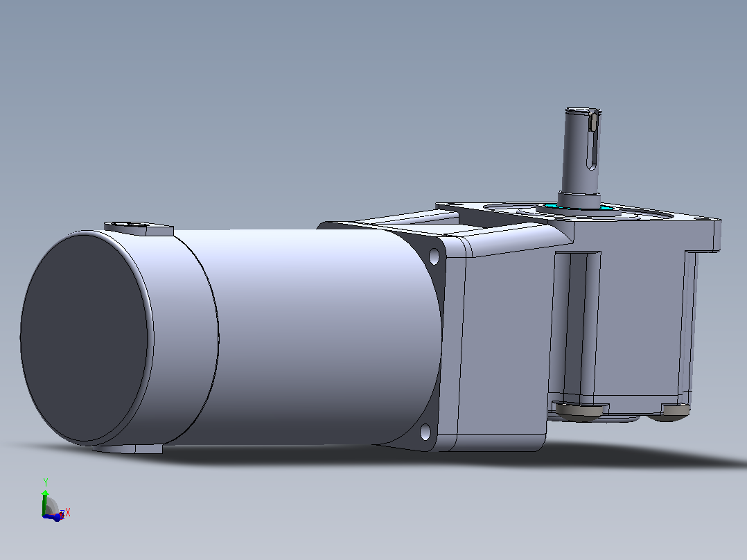The width and height of the screenshot is (747, 560).
Task: Select the lower mounting hole on motor flange
Action: (x=425, y=432)
